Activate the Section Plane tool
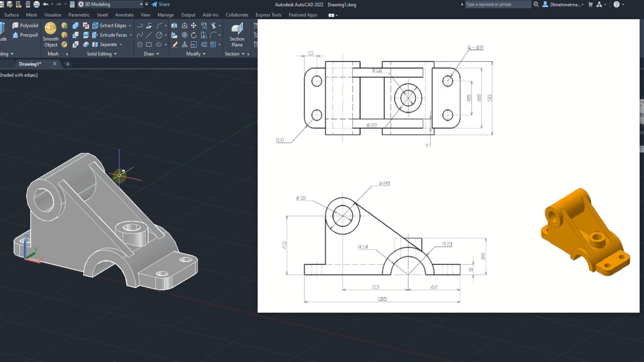 pyautogui.click(x=237, y=34)
